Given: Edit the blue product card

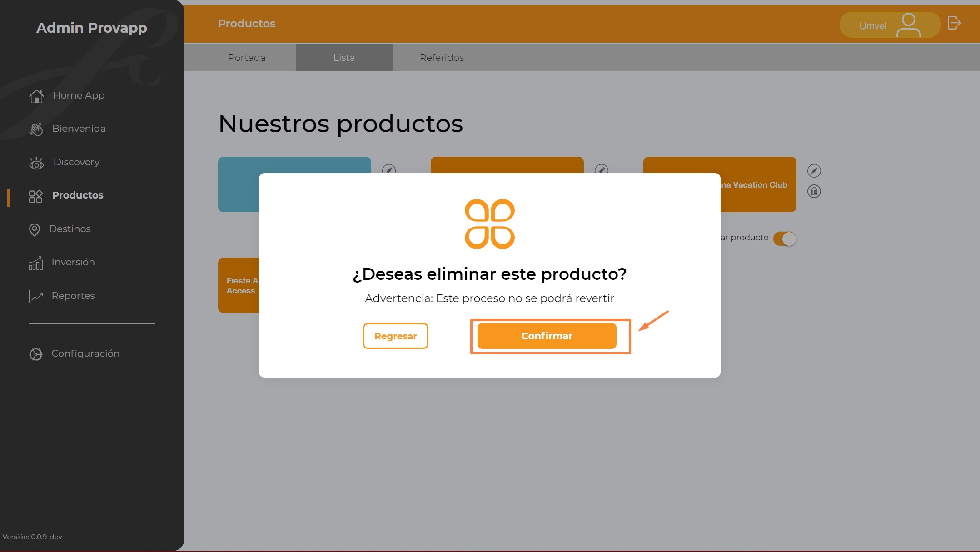Looking at the screenshot, I should point(388,169).
